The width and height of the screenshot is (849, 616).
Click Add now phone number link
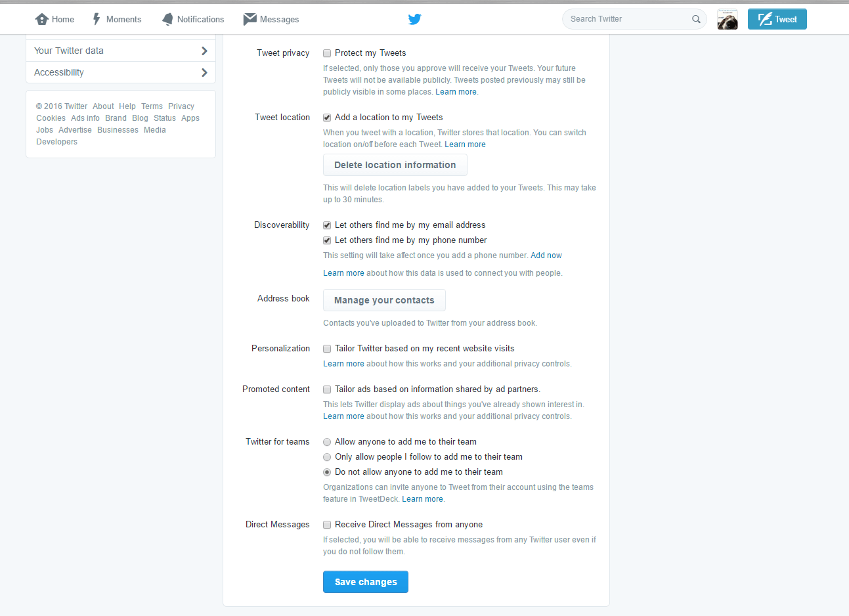(546, 255)
